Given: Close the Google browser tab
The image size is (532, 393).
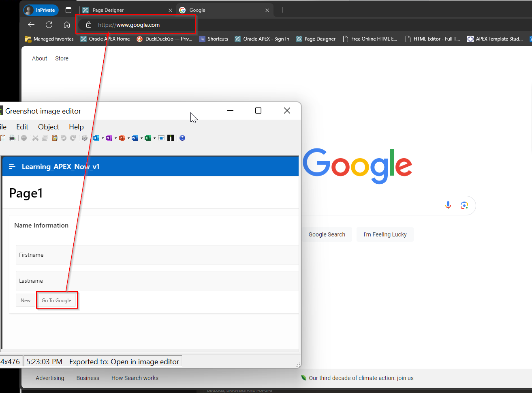Looking at the screenshot, I should (x=267, y=10).
